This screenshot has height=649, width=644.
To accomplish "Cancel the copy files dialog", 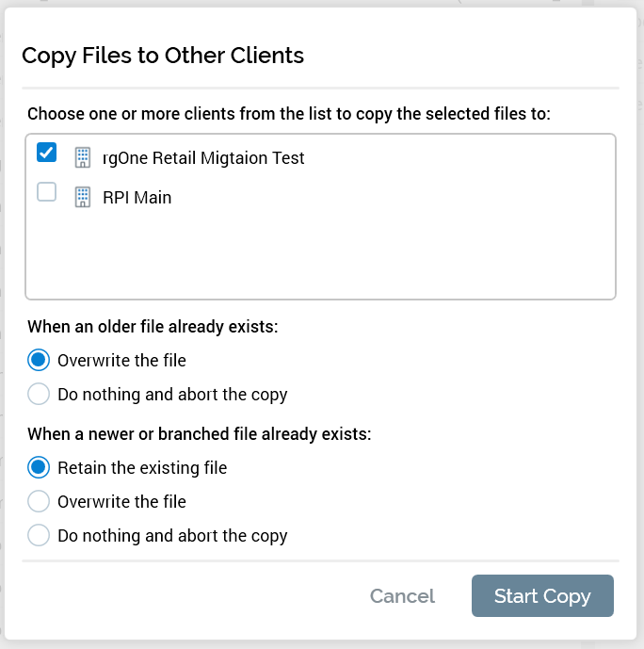I will (402, 595).
